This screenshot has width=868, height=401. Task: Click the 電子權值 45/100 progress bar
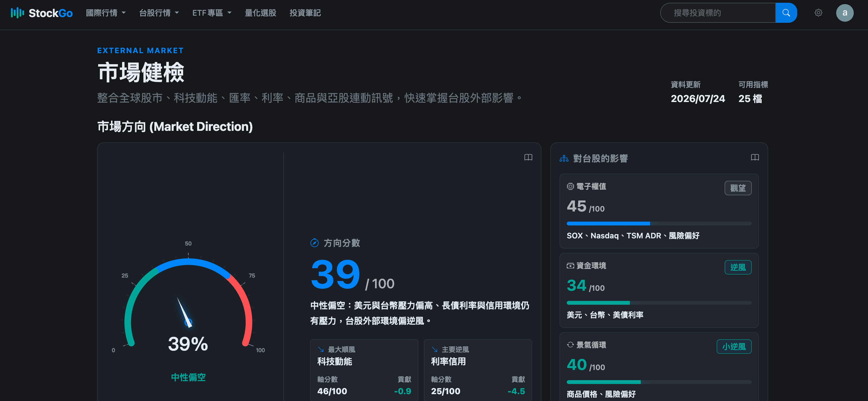tap(659, 224)
